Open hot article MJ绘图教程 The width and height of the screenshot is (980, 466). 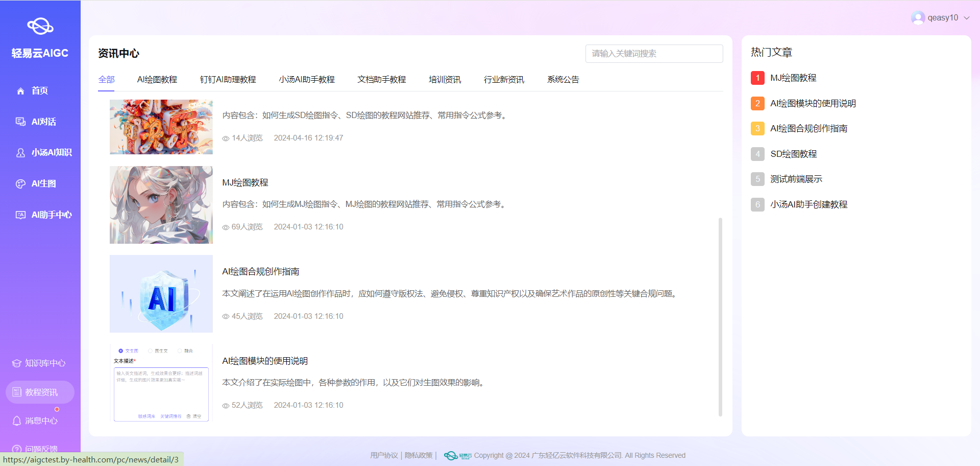[793, 78]
